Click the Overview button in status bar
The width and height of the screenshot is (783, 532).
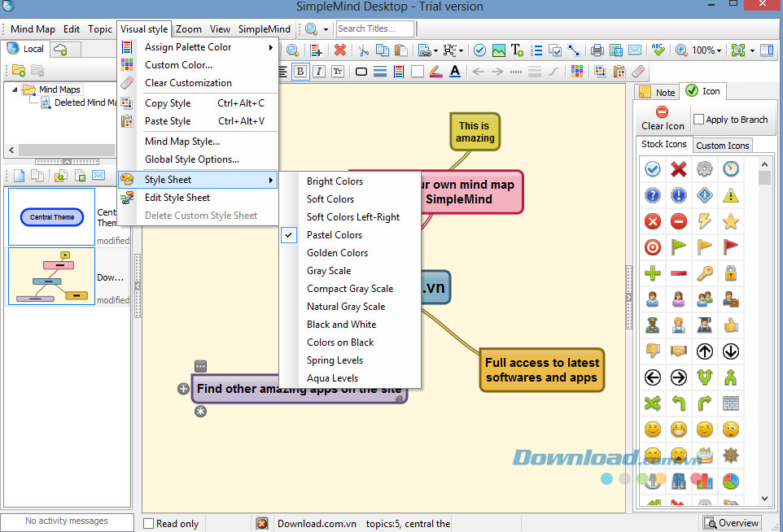(x=731, y=523)
